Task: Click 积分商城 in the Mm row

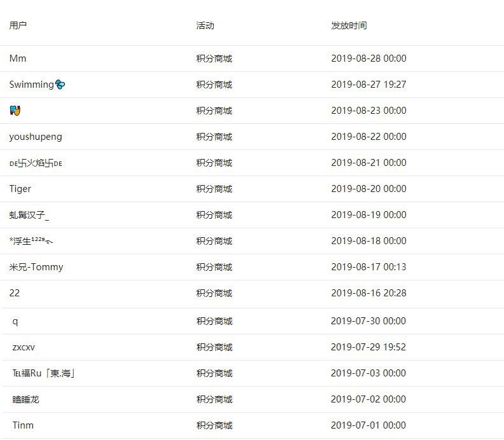Action: (214, 58)
